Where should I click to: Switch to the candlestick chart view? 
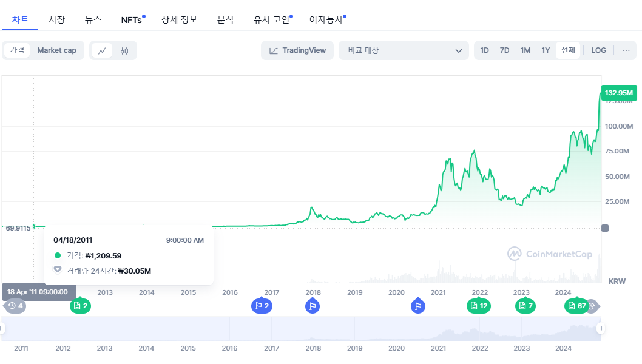pyautogui.click(x=124, y=50)
